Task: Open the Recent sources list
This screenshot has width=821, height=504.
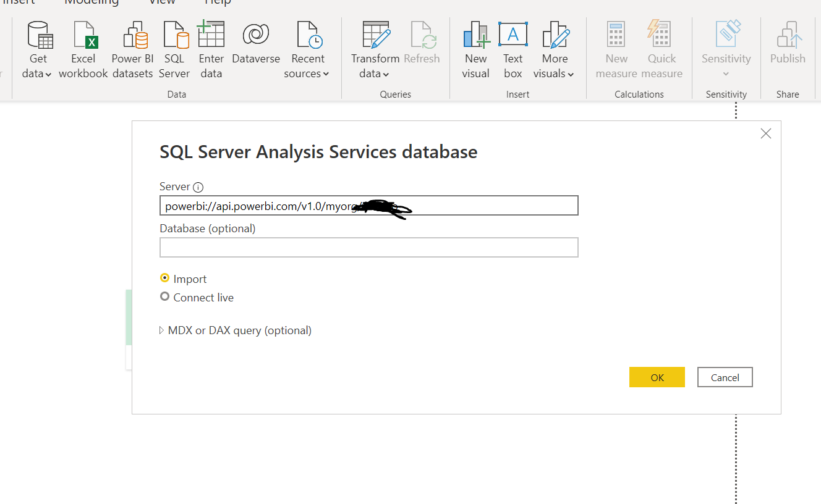Action: tap(307, 51)
